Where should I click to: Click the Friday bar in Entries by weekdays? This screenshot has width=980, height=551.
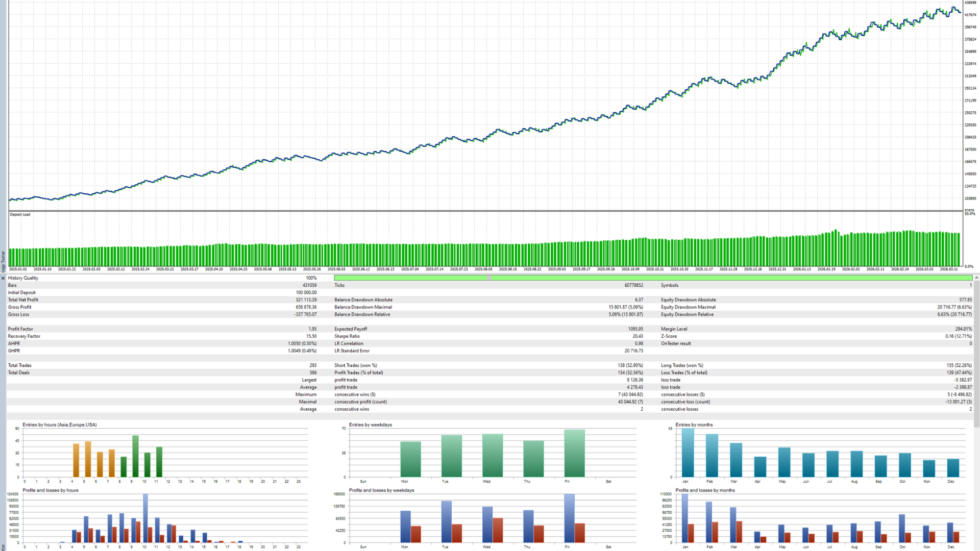click(574, 454)
